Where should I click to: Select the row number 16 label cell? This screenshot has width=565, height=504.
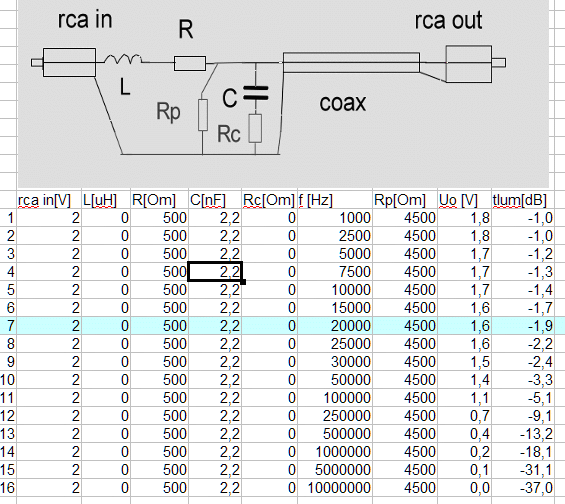tap(8, 488)
